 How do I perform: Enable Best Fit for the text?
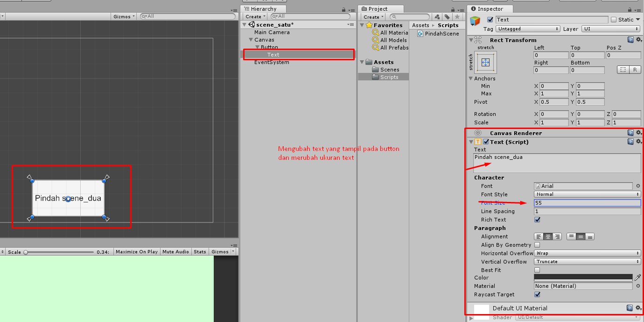coord(537,270)
